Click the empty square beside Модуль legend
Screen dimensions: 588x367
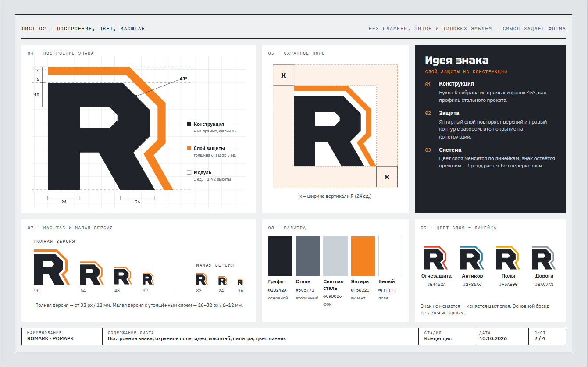click(x=189, y=172)
